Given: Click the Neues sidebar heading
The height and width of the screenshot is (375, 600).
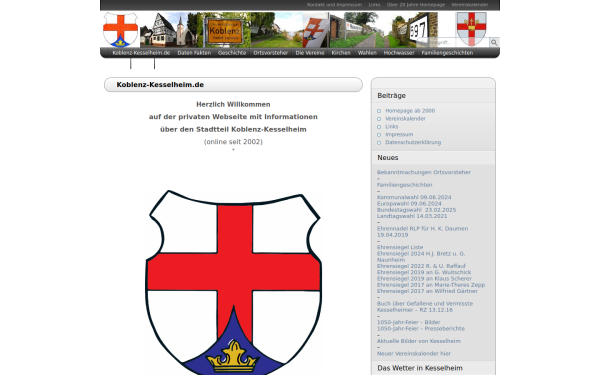Looking at the screenshot, I should coord(388,158).
